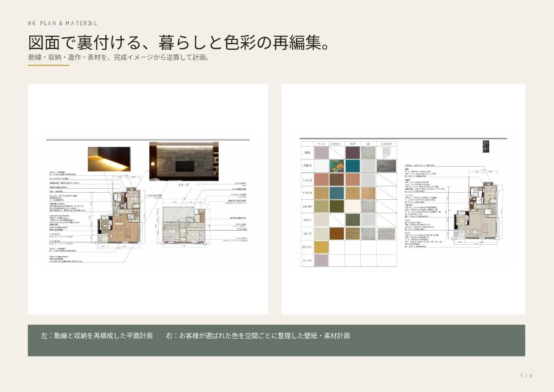This screenshot has height=392, width=554.
Task: Click the ベース column header
Action: pos(321,144)
